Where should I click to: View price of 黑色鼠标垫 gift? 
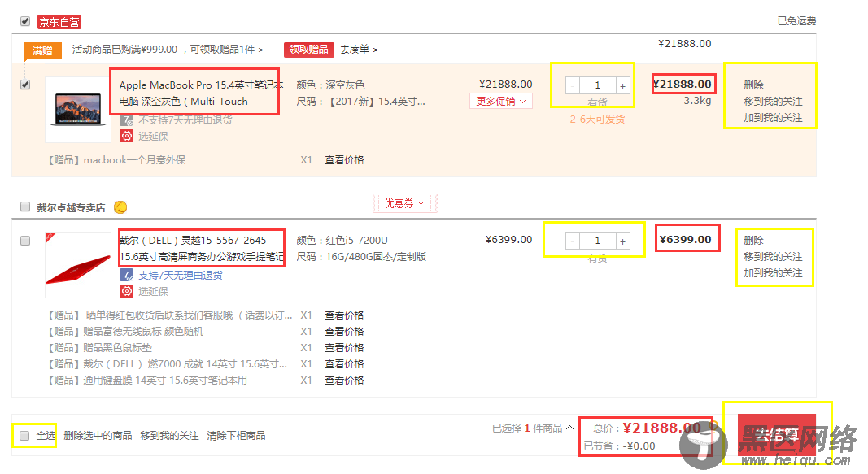coord(344,348)
